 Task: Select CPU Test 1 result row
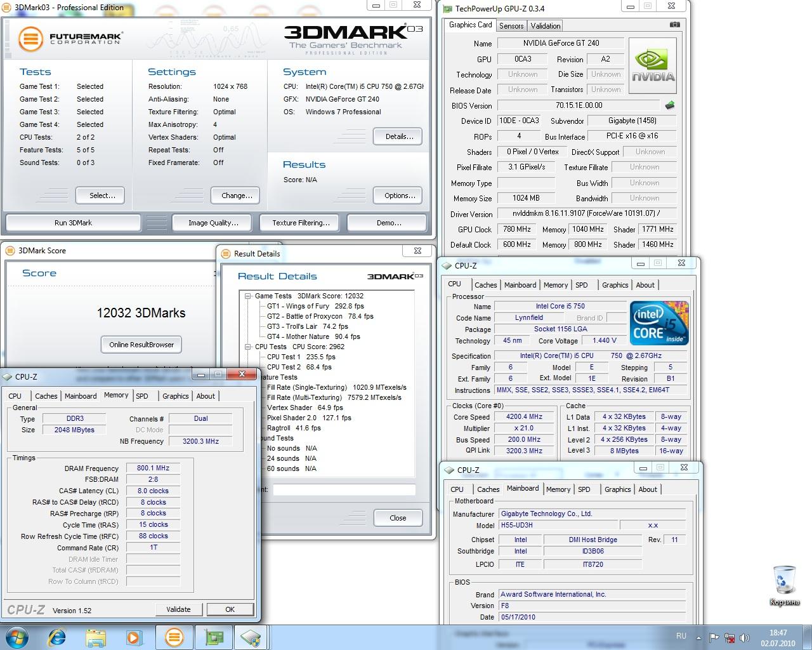point(301,357)
